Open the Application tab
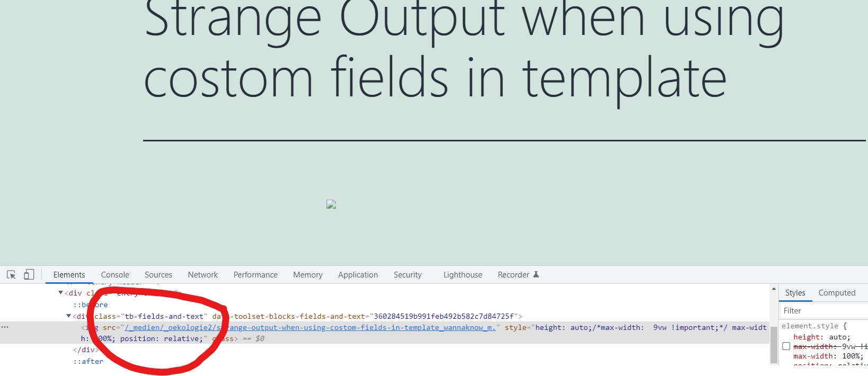The image size is (868, 376). pyautogui.click(x=358, y=275)
